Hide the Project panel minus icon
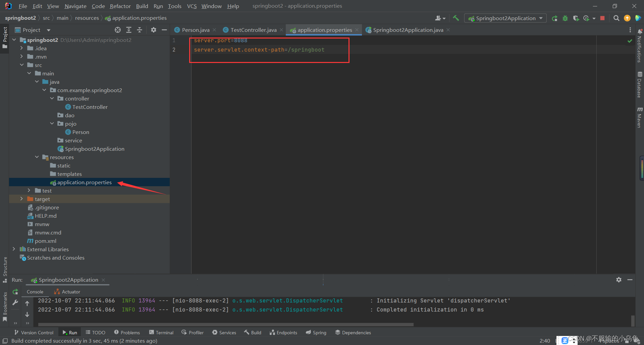Screen dimensions: 644x345 164,30
